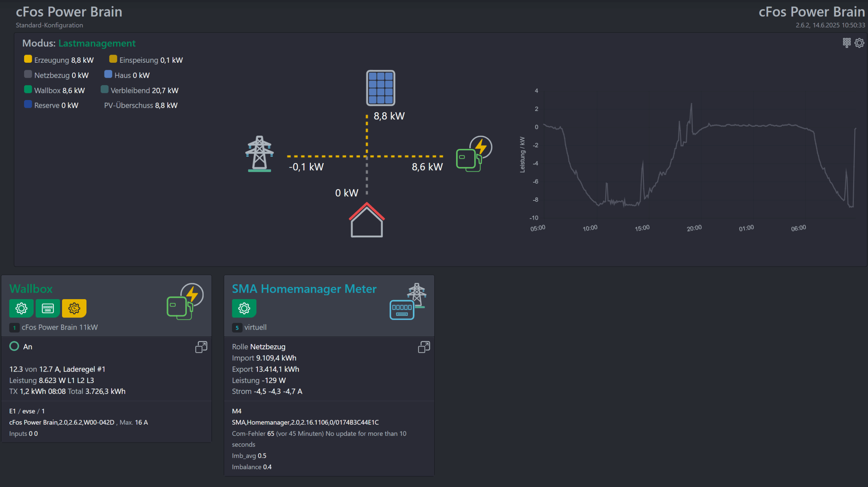This screenshot has width=868, height=487.
Task: Click 'Leistung -129 W' value
Action: (259, 380)
